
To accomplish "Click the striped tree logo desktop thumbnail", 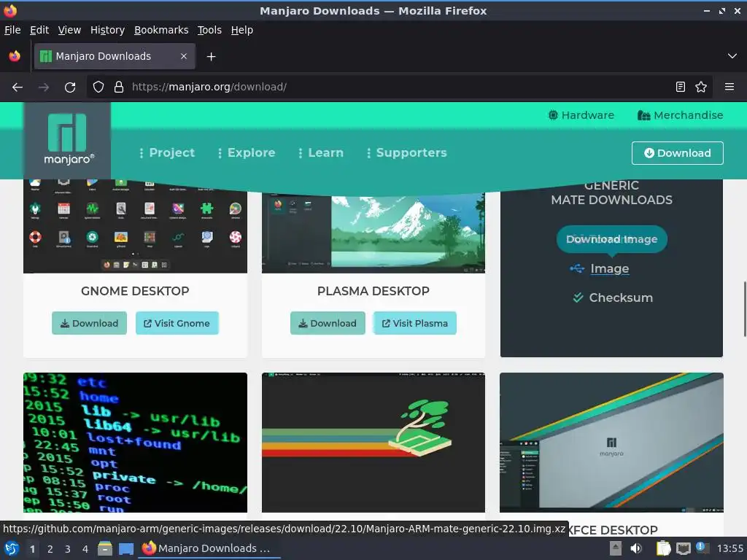I will (373, 443).
